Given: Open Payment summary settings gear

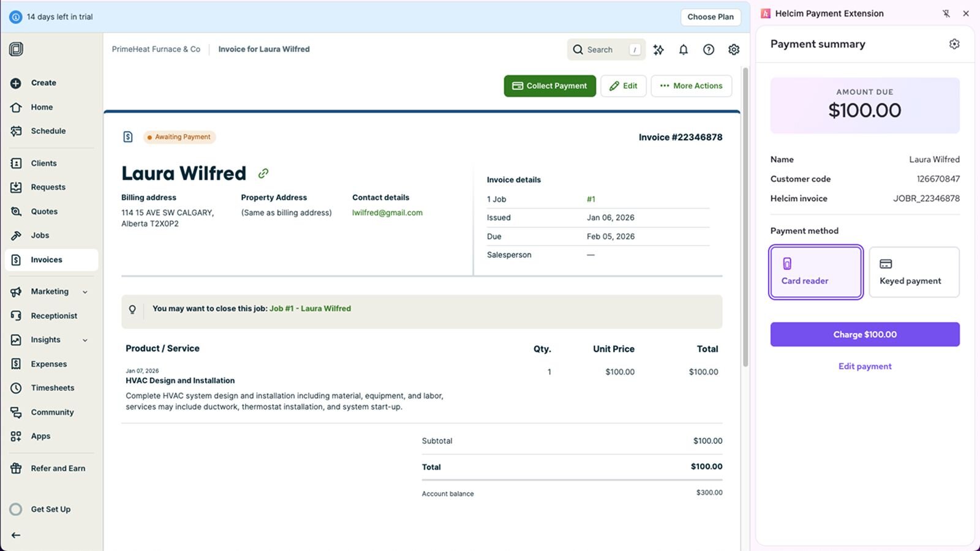Looking at the screenshot, I should coord(954,44).
